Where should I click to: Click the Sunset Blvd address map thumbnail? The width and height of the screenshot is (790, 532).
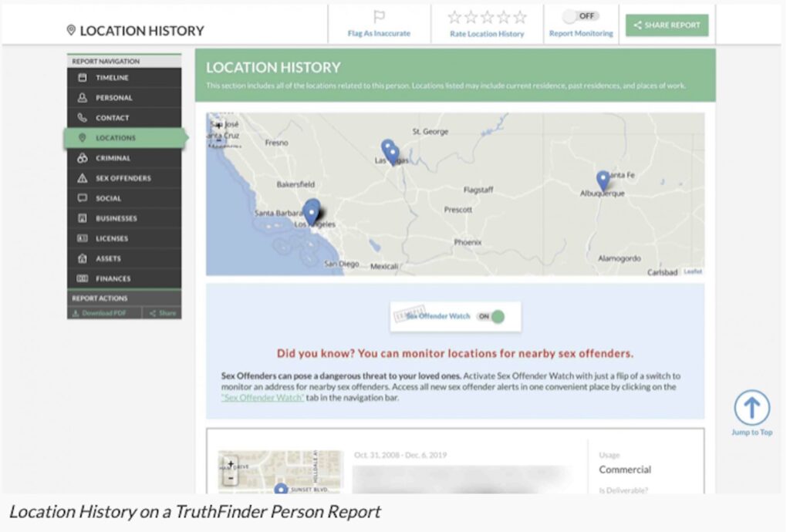[280, 472]
